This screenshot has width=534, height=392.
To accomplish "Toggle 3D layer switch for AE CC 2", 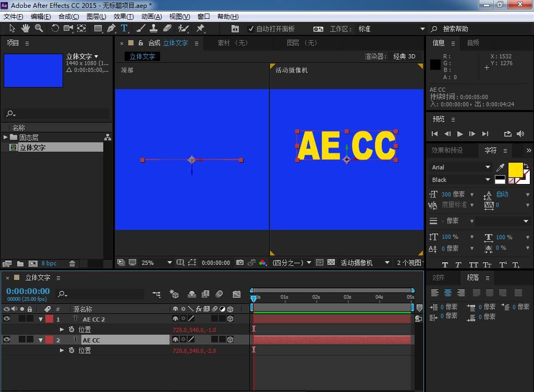I will click(230, 319).
